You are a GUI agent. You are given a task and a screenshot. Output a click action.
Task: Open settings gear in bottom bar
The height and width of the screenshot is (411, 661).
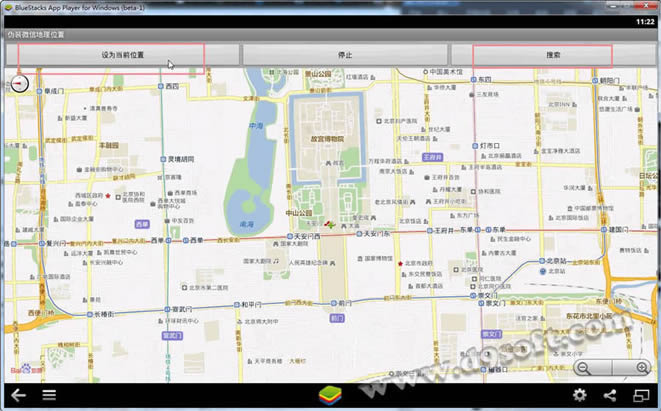[x=579, y=396]
